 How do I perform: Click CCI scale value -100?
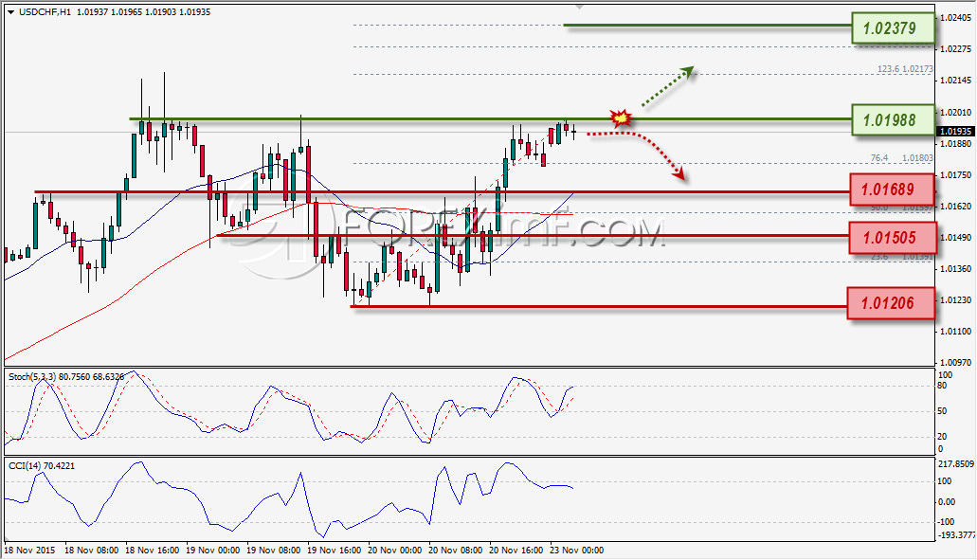tap(945, 522)
